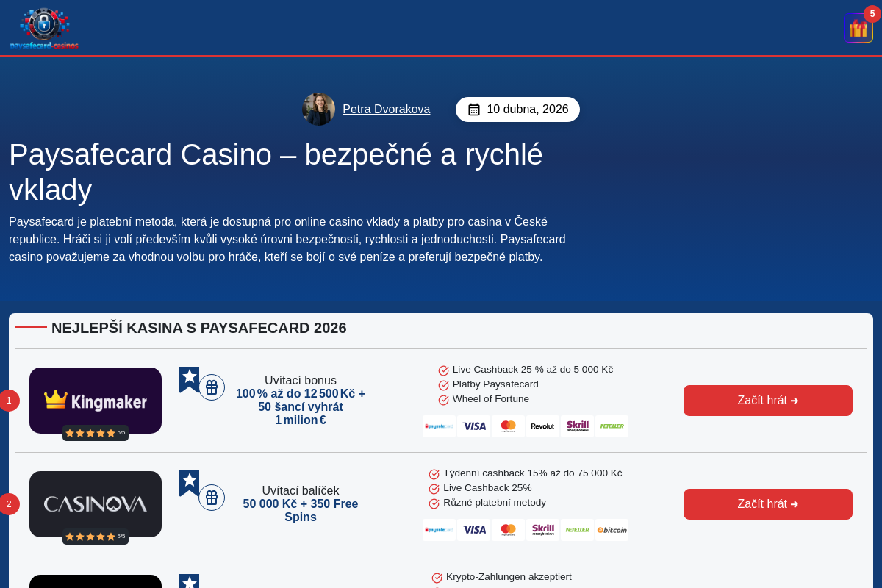
Task: Click the gift icon beside Uvítací bonus
Action: pos(212,387)
